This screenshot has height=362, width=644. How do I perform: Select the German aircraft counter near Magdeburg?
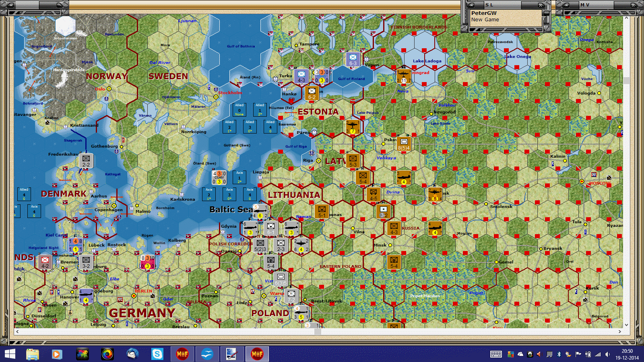pos(86,296)
